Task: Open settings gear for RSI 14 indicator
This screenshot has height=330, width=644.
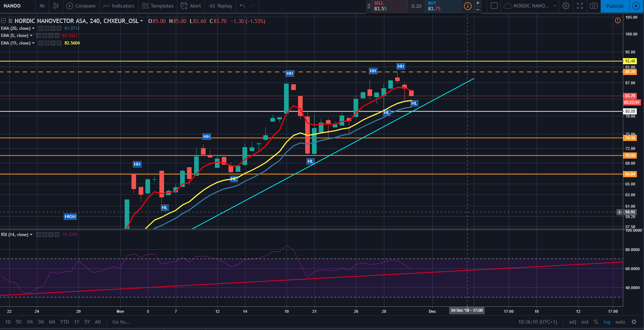Action: (45, 235)
